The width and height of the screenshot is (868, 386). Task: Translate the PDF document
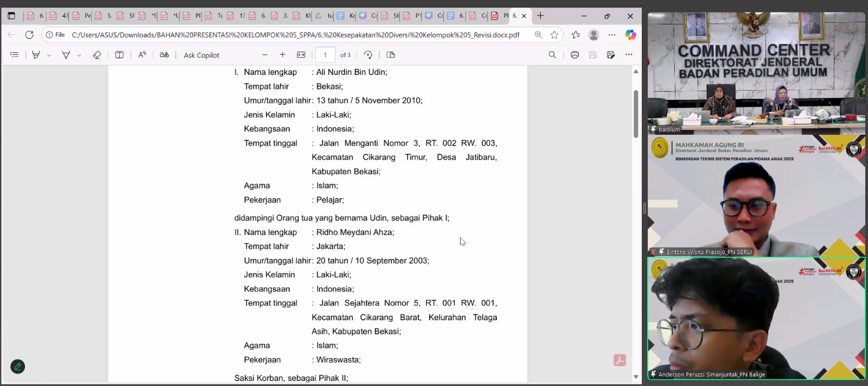click(164, 55)
